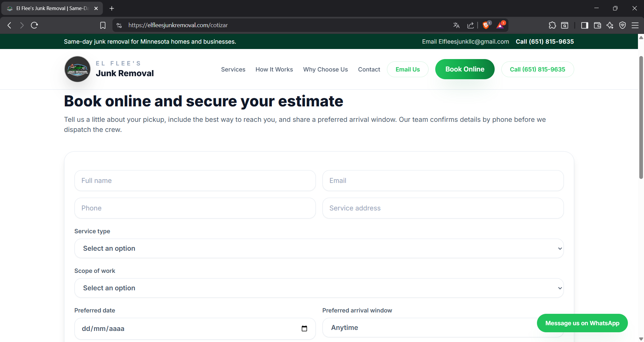Open Brave Shields lion icon

pyautogui.click(x=486, y=25)
